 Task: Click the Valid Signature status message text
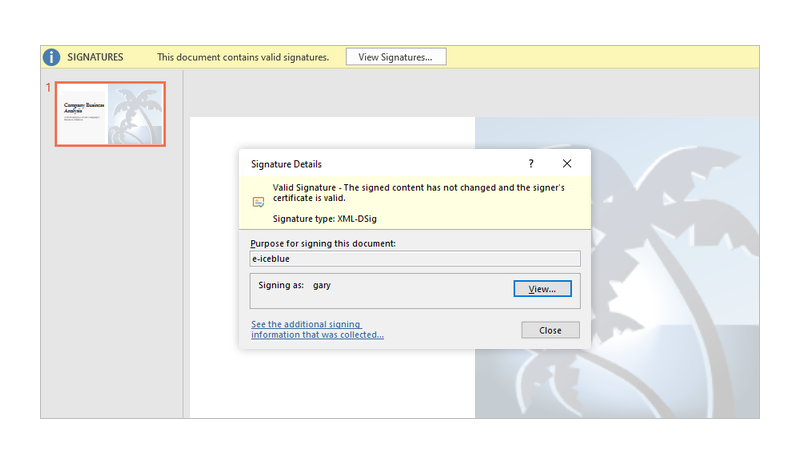[x=420, y=192]
